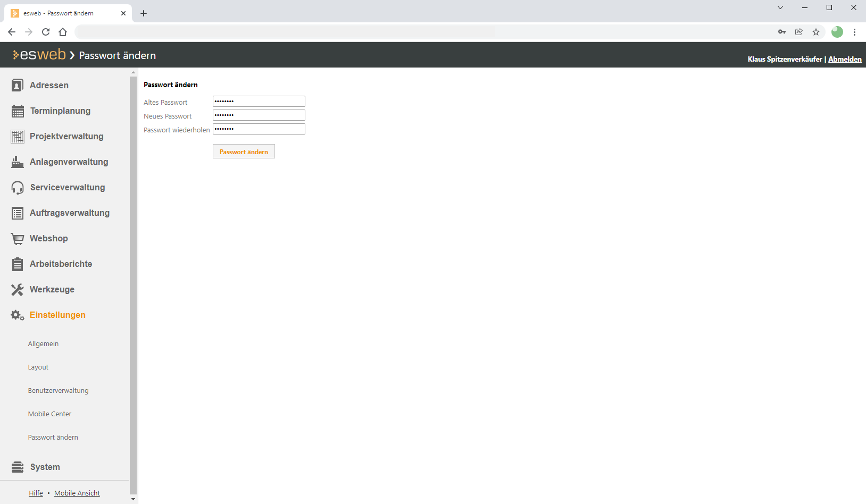Image resolution: width=866 pixels, height=504 pixels.
Task: Focus the Altes Passwort field
Action: pyautogui.click(x=259, y=101)
